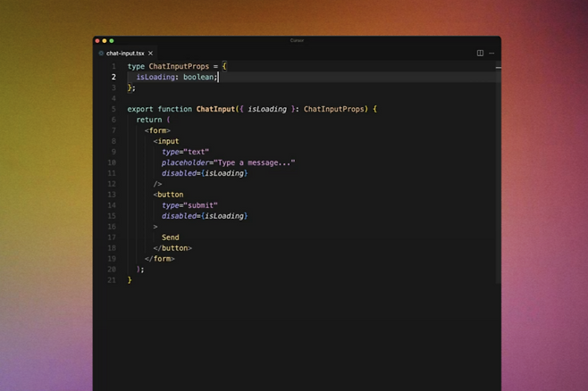588x391 pixels.
Task: Click the green maximize window button
Action: (x=112, y=40)
